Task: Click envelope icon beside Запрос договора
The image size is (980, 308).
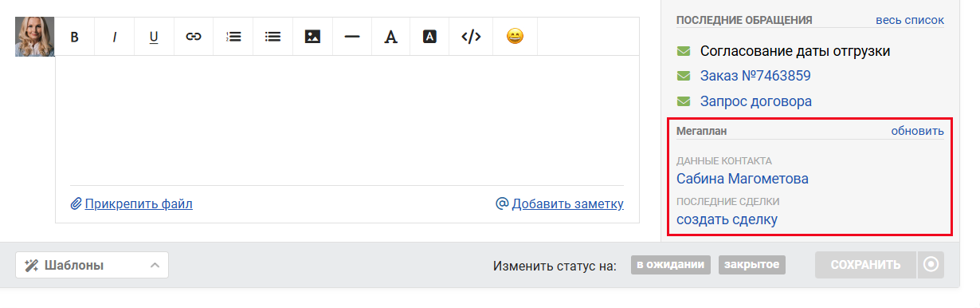Action: pyautogui.click(x=683, y=101)
